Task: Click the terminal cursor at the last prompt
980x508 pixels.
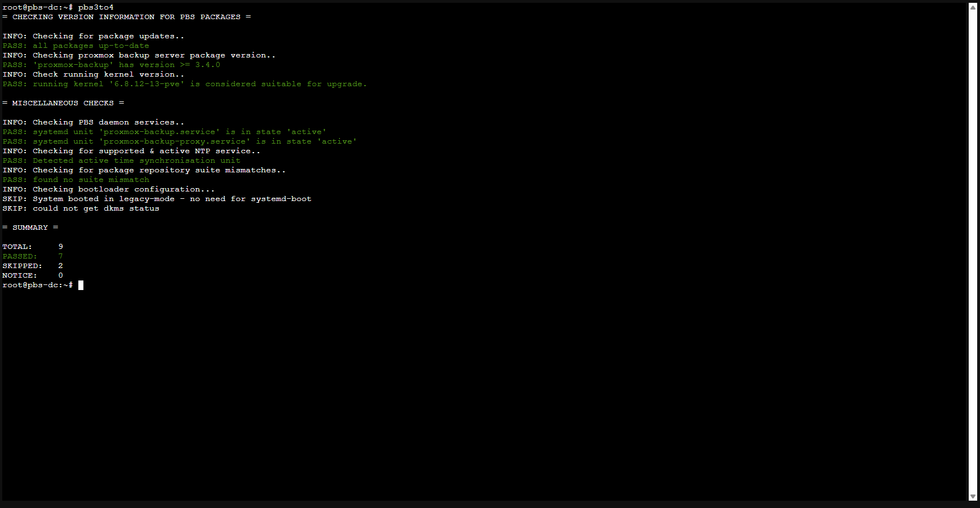Action: pyautogui.click(x=81, y=285)
